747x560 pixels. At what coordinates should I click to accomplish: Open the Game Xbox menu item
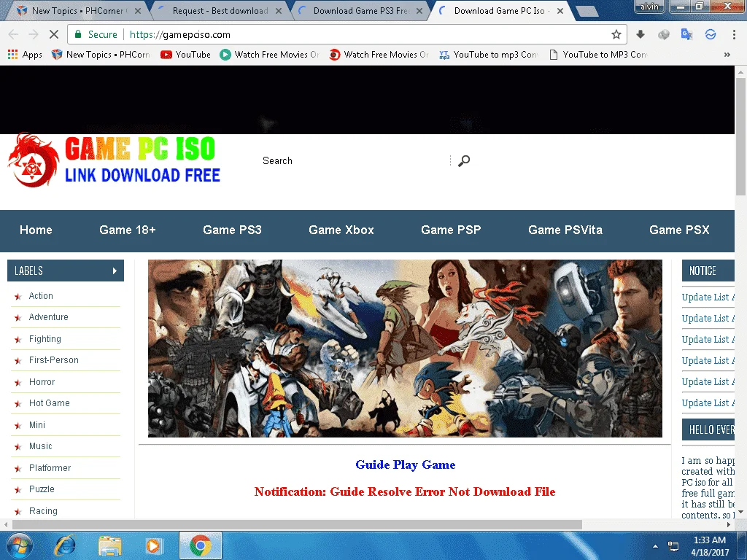(x=341, y=230)
